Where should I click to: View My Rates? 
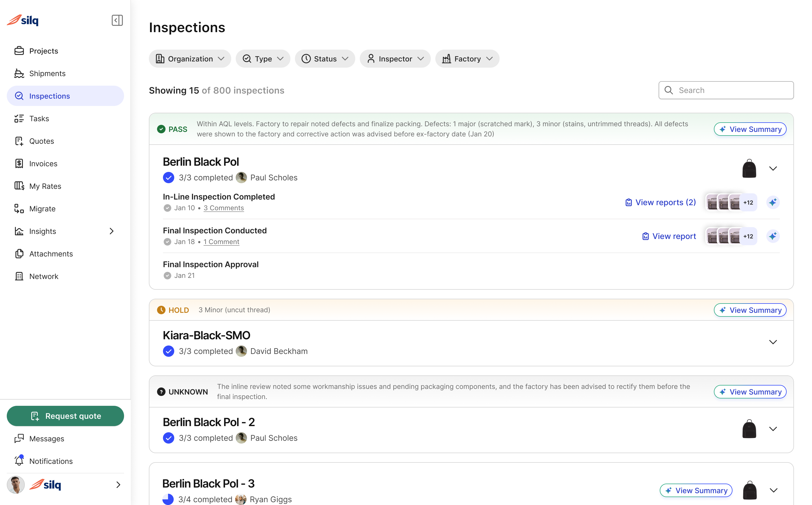45,186
